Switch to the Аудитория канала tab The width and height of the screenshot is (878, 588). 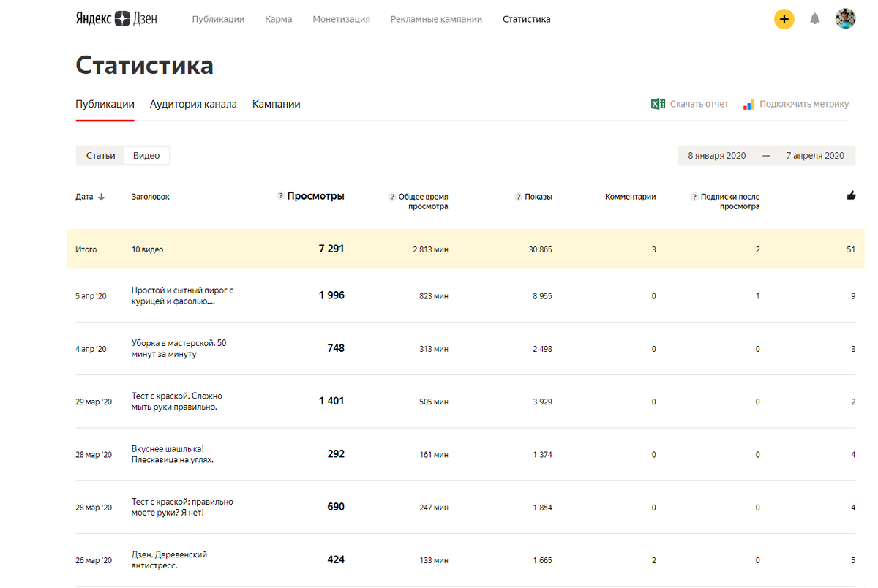tap(193, 104)
